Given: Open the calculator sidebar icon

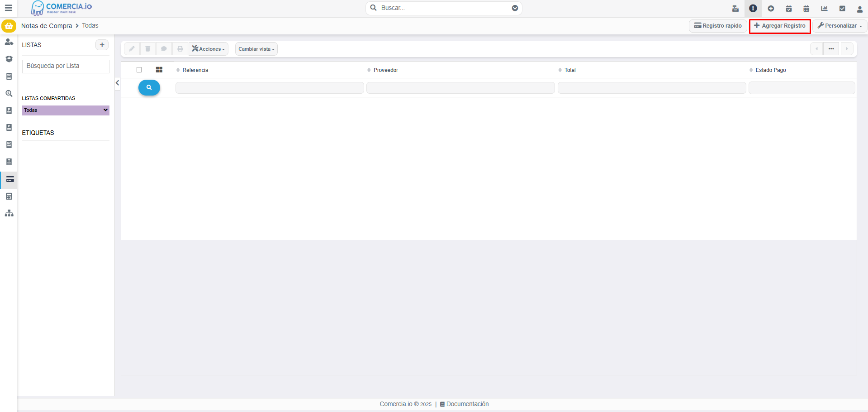Looking at the screenshot, I should (x=9, y=196).
